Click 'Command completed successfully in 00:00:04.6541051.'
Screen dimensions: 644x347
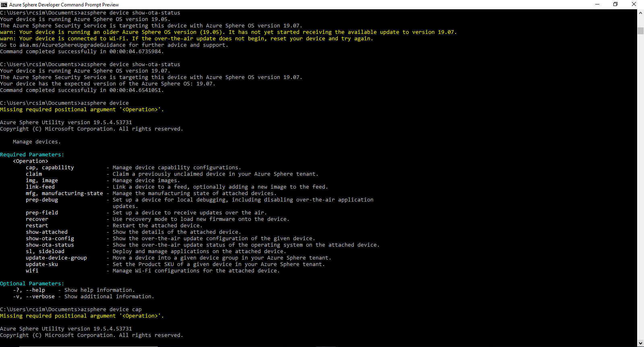point(82,90)
